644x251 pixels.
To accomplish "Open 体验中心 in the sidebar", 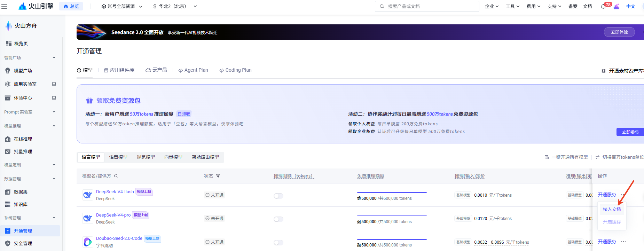I will pos(23,98).
